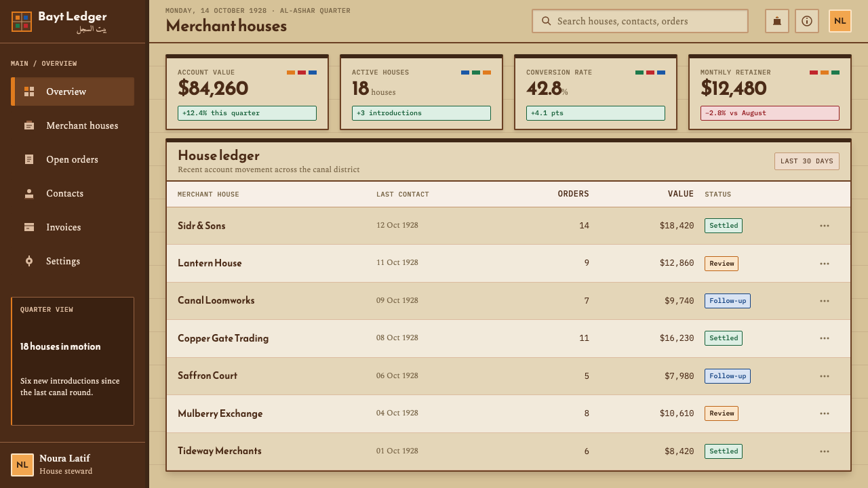Viewport: 868px width, 488px height.
Task: Click the NL avatar in the top bar
Action: 840,21
